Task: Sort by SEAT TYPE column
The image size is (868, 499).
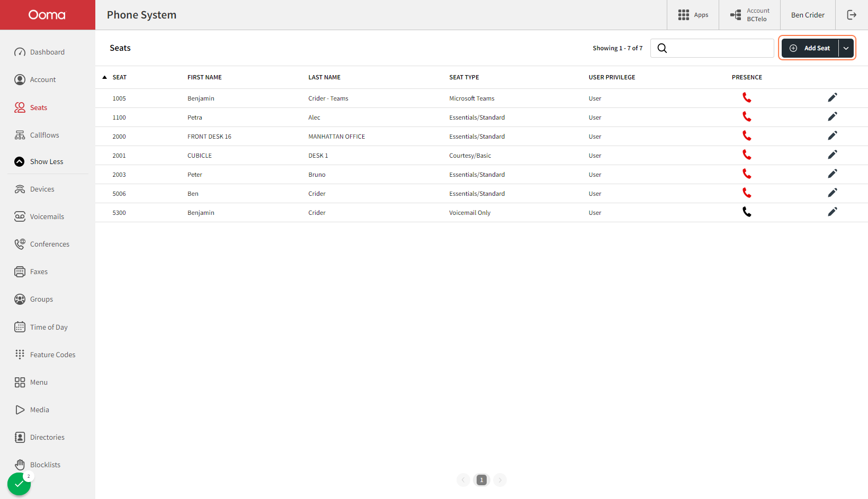Action: [464, 77]
